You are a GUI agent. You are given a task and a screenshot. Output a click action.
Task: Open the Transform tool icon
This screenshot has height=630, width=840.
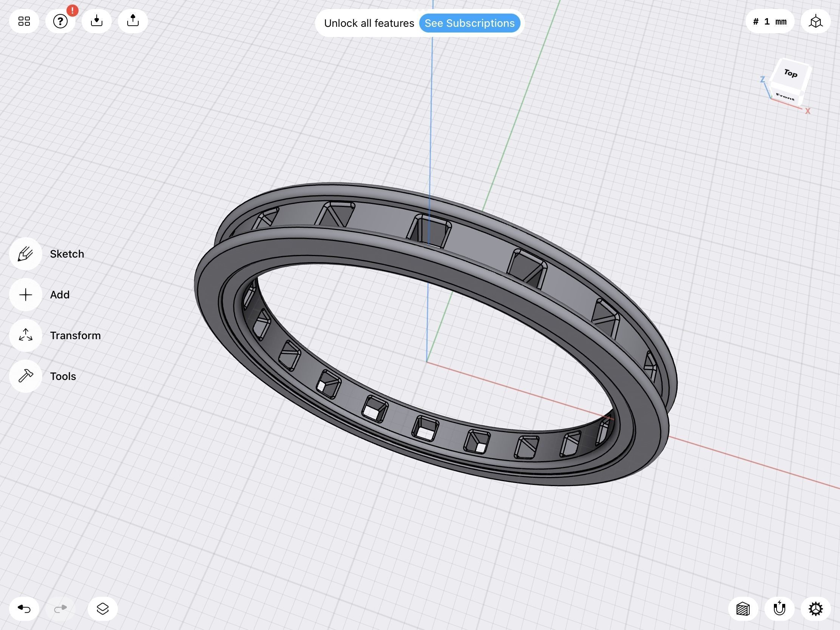point(25,335)
